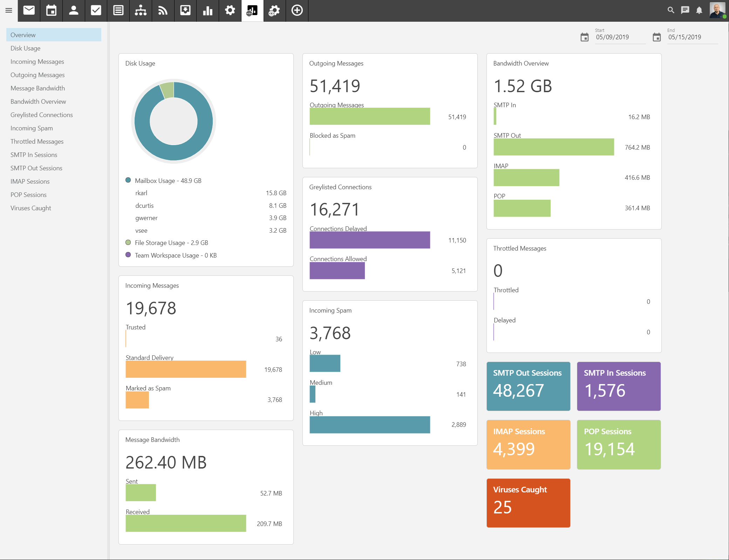Select the Contacts icon

tap(74, 11)
